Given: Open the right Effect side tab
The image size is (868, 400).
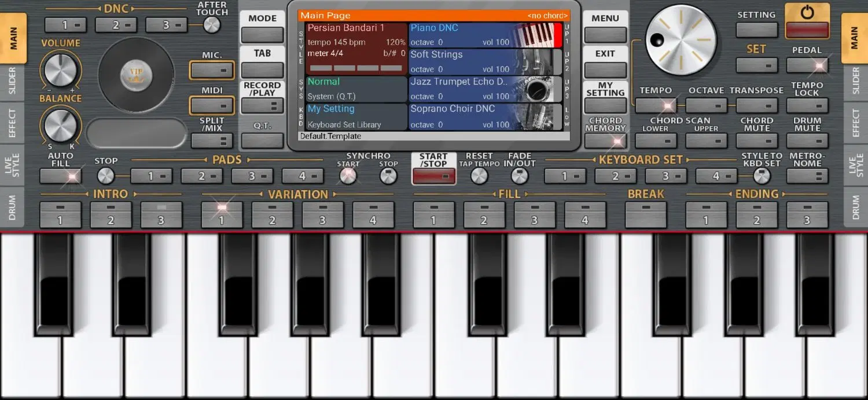Looking at the screenshot, I should coord(855,123).
